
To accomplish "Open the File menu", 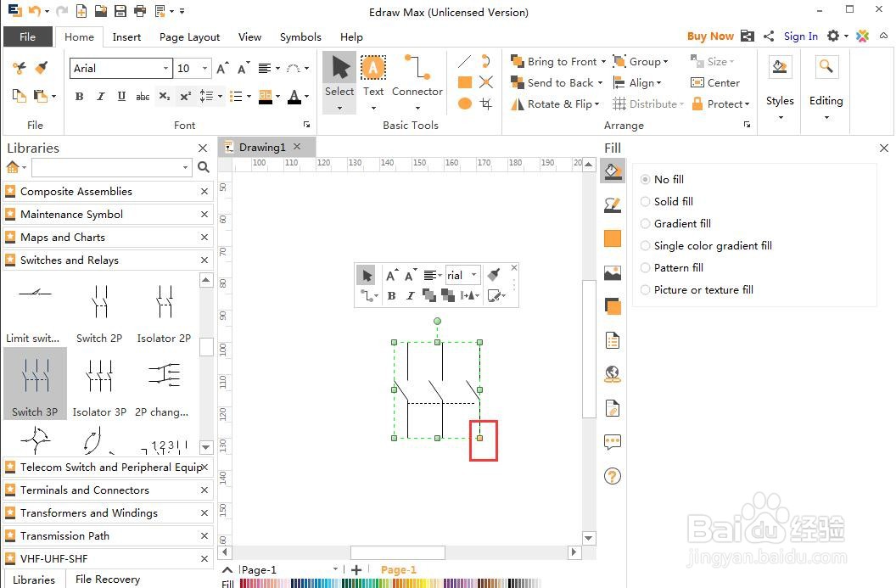I will (x=27, y=36).
